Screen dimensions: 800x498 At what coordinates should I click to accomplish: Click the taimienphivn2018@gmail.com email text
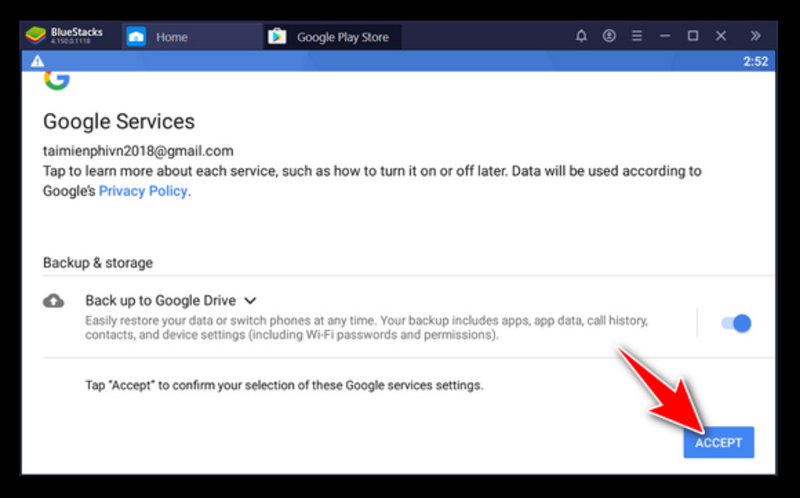[138, 151]
